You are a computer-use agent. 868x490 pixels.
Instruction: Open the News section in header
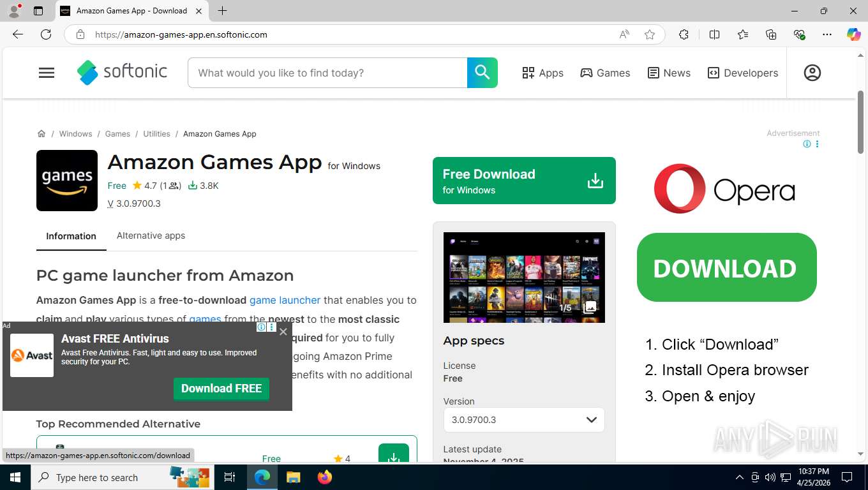tap(669, 73)
